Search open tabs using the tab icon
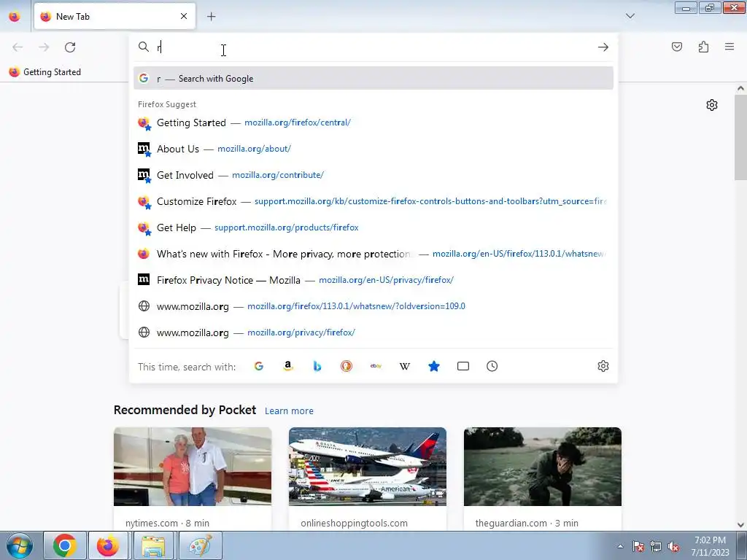Screen dimensions: 747x560 [x=463, y=366]
